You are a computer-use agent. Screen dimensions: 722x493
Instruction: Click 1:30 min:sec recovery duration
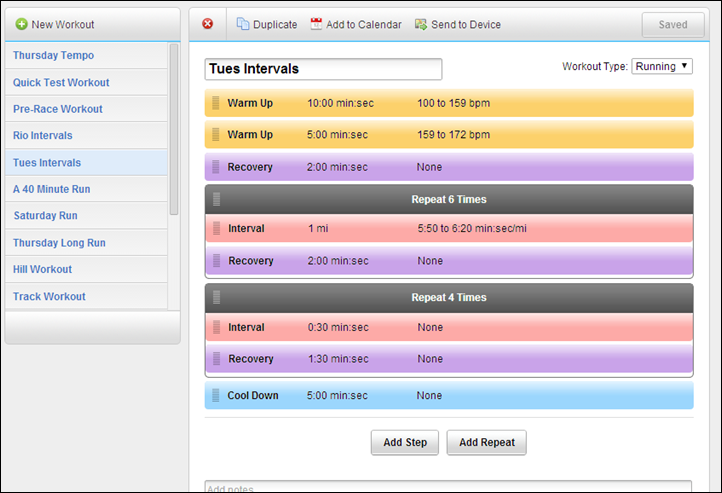click(x=338, y=359)
